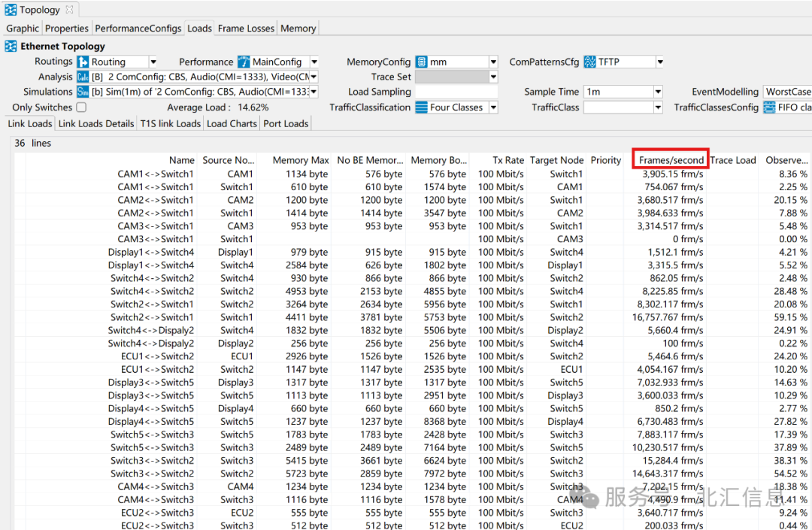Select the Link Loads sub-tab
This screenshot has height=530, width=812.
coord(30,123)
